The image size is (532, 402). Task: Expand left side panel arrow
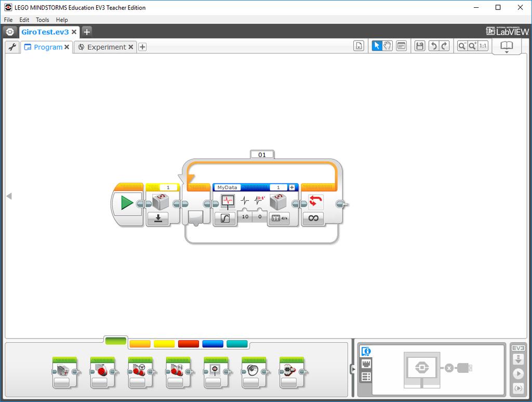[9, 196]
